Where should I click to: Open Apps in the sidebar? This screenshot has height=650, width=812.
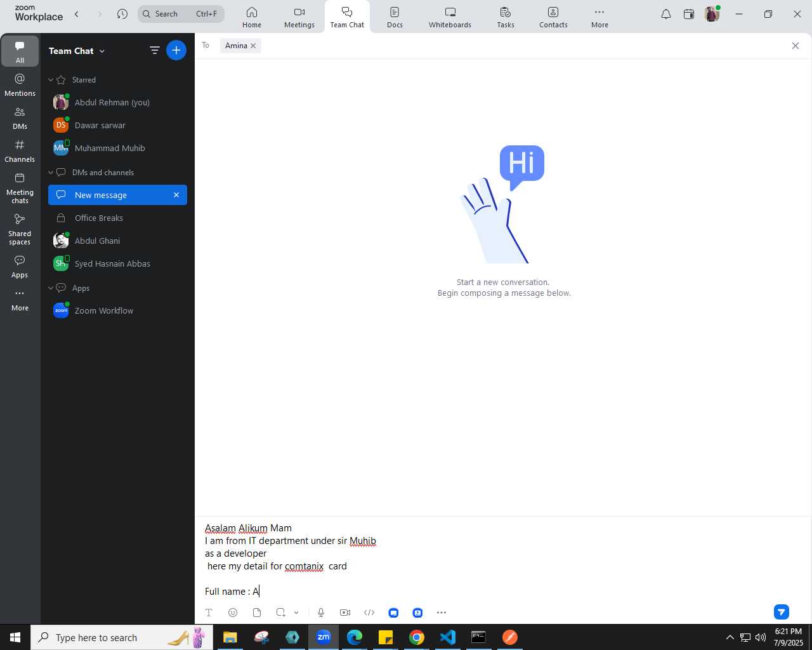[20, 267]
